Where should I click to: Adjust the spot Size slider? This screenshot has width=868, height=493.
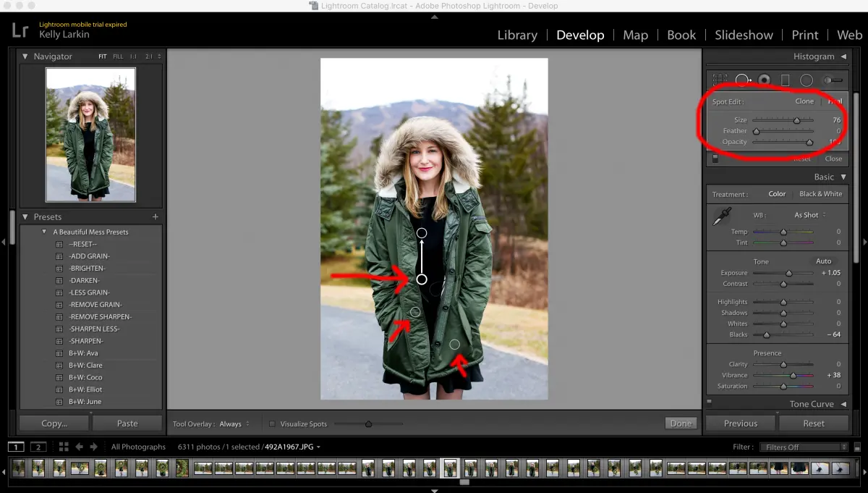796,120
